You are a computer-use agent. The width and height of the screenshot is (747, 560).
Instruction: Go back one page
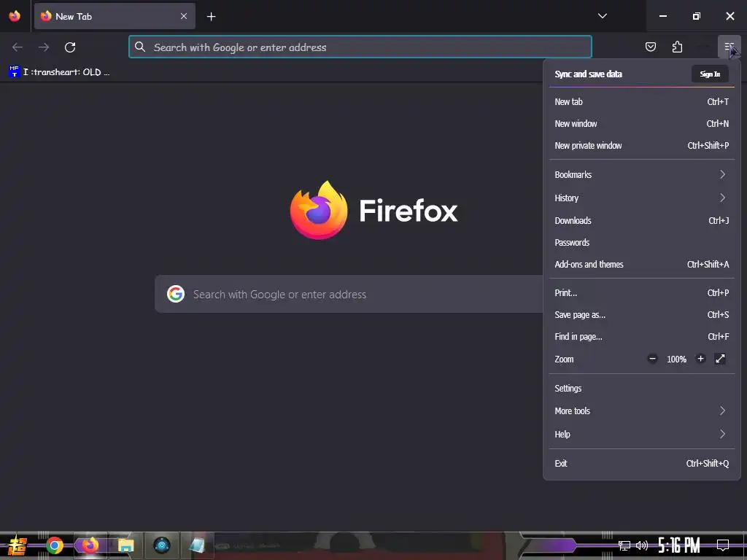coord(18,47)
